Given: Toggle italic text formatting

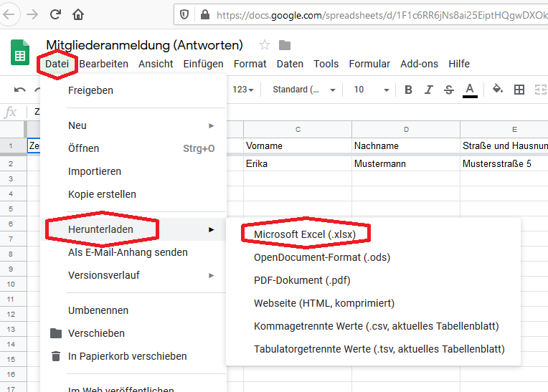Looking at the screenshot, I should pos(429,90).
